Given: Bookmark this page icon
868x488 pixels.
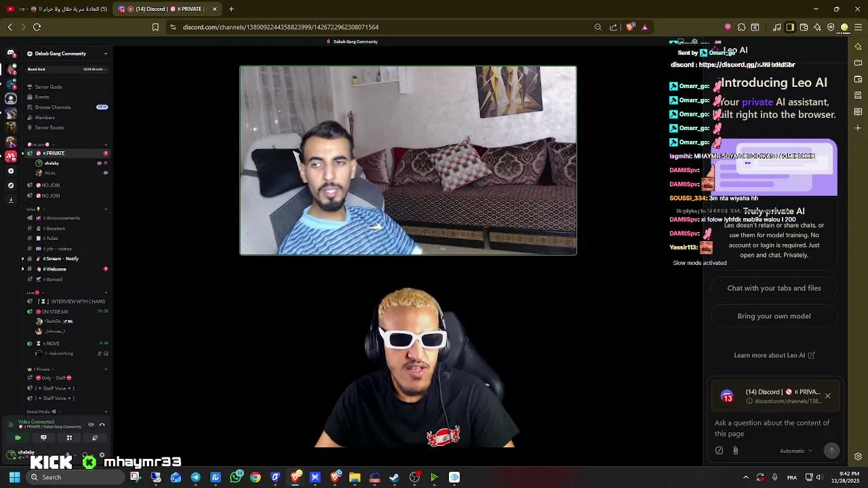Looking at the screenshot, I should coord(155,27).
